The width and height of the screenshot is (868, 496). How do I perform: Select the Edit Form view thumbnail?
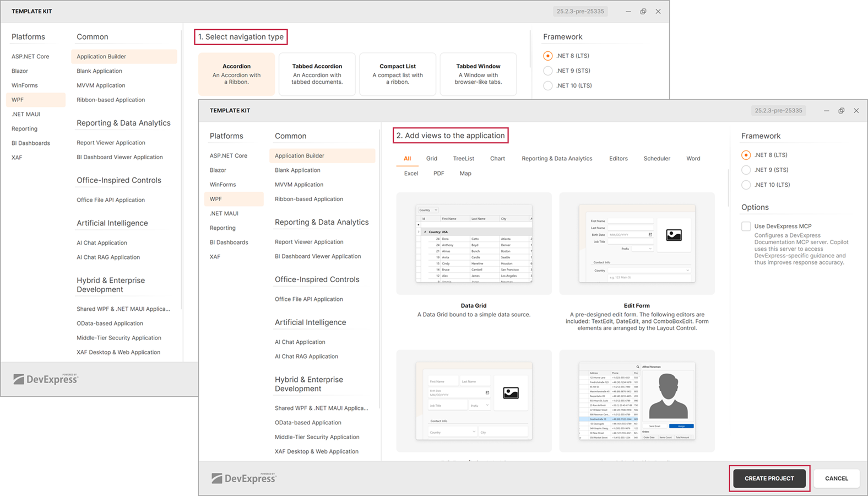pos(637,244)
